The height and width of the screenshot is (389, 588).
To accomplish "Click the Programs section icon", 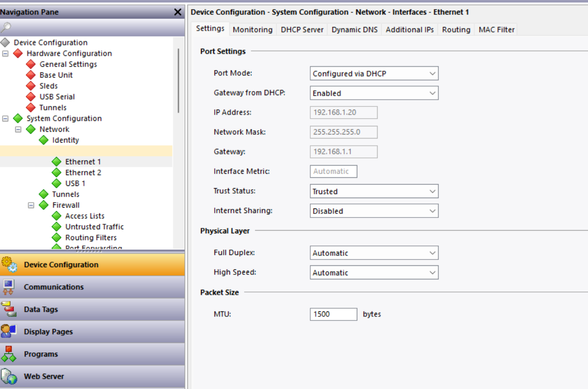I will (9, 354).
